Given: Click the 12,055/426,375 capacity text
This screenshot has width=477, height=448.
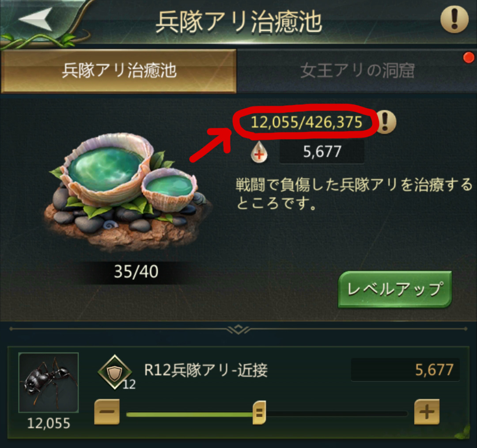Looking at the screenshot, I should [306, 122].
